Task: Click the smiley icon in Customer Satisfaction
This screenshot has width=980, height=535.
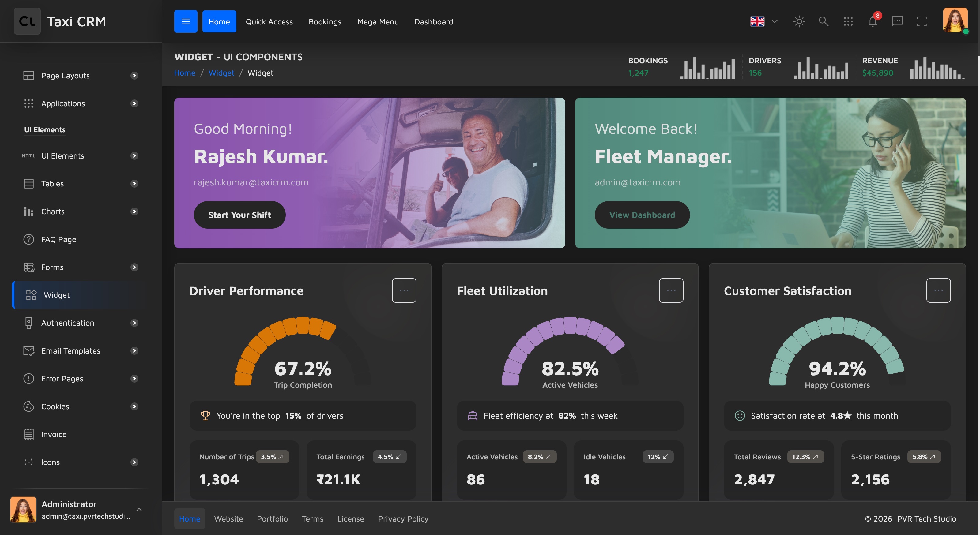Action: (740, 416)
